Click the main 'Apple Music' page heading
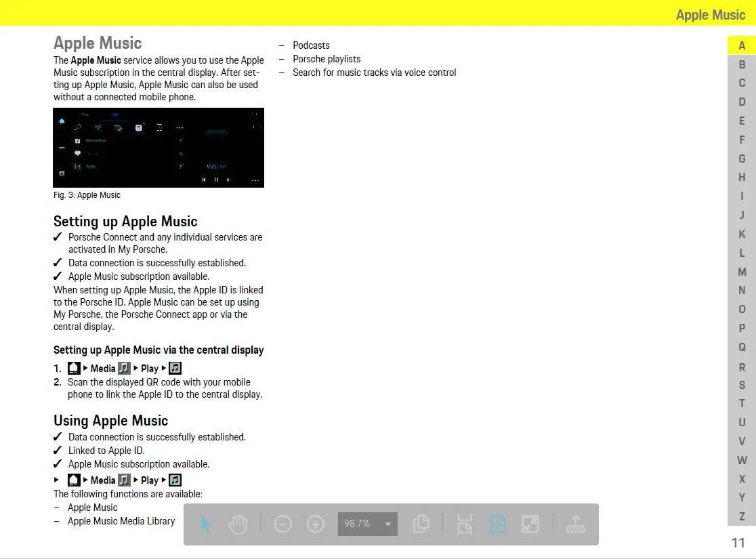This screenshot has width=756, height=559. 98,43
